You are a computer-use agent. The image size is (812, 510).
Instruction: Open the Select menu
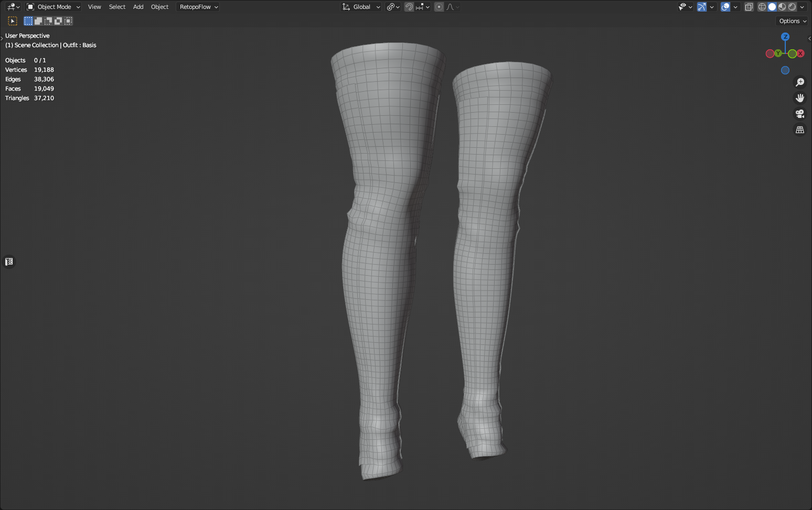pyautogui.click(x=117, y=7)
